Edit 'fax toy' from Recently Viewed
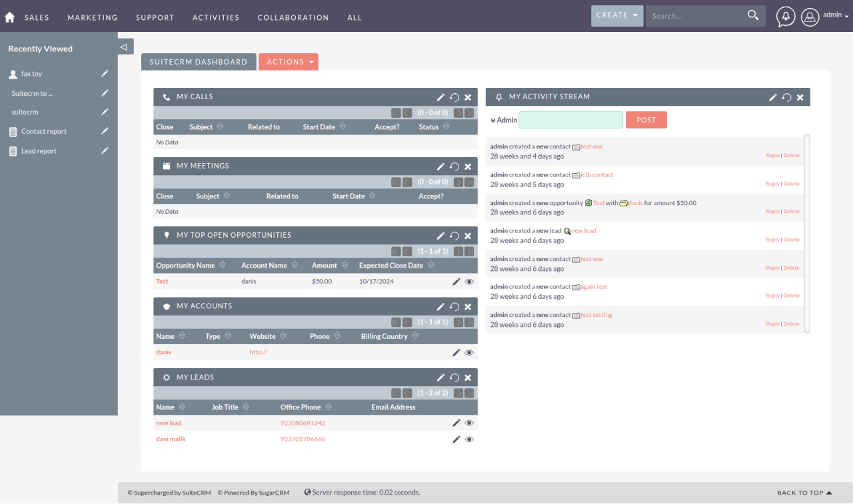Screen dimensions: 853x504 [x=105, y=73]
